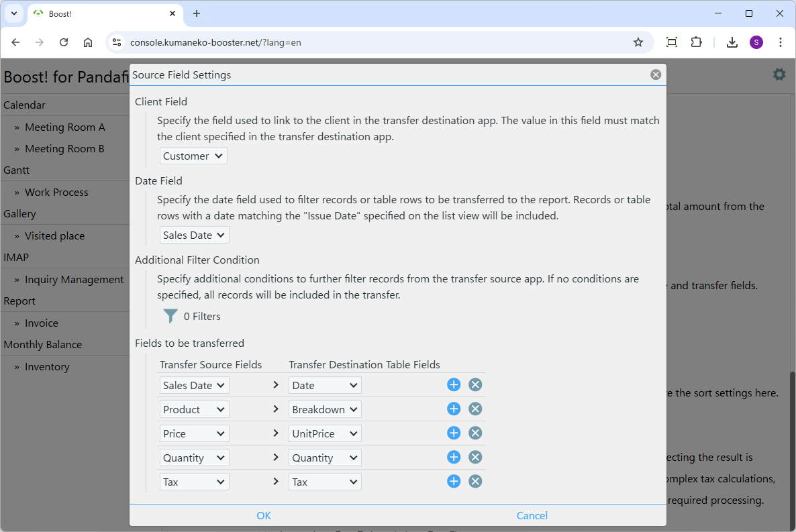Open the Date Field Sales Date dropdown

(195, 235)
